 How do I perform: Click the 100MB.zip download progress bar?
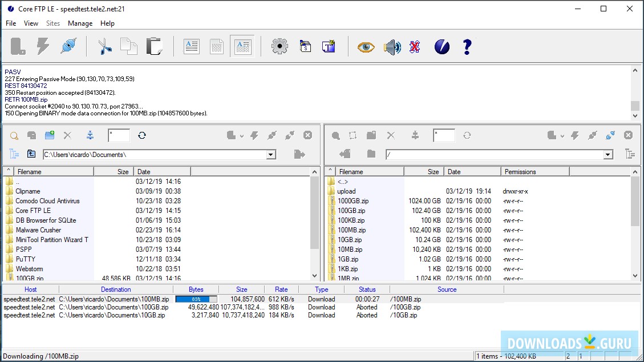196,299
